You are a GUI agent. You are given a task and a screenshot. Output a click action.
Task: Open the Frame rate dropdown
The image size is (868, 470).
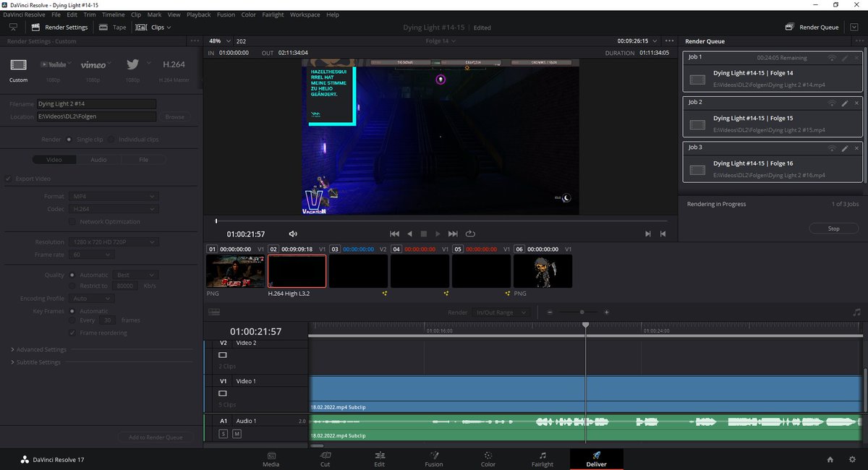pyautogui.click(x=91, y=255)
